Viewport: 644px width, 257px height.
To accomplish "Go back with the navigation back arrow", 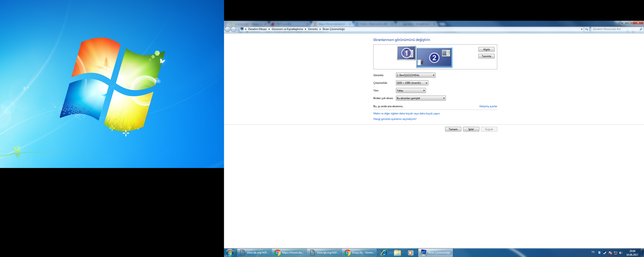I will [x=227, y=29].
